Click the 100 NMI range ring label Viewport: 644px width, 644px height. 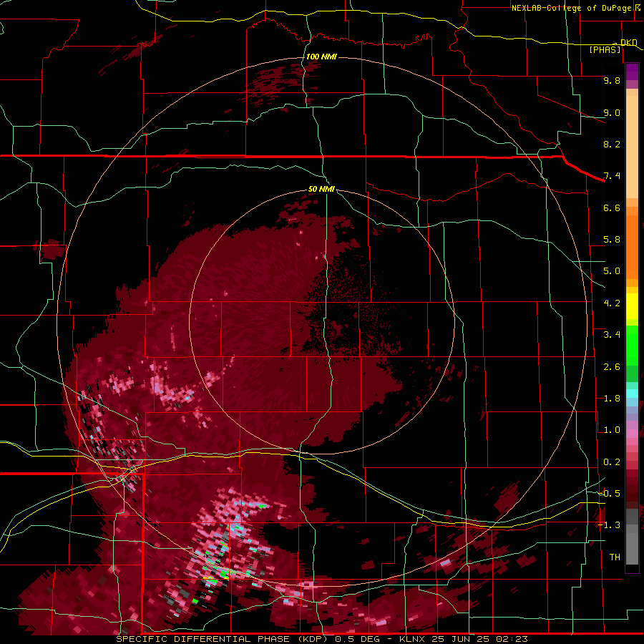(x=321, y=57)
